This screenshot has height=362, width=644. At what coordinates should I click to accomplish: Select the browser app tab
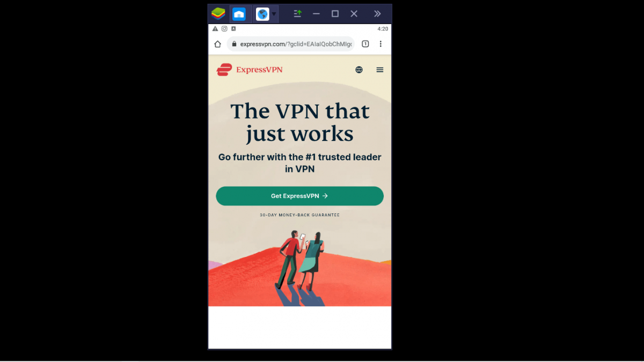262,14
